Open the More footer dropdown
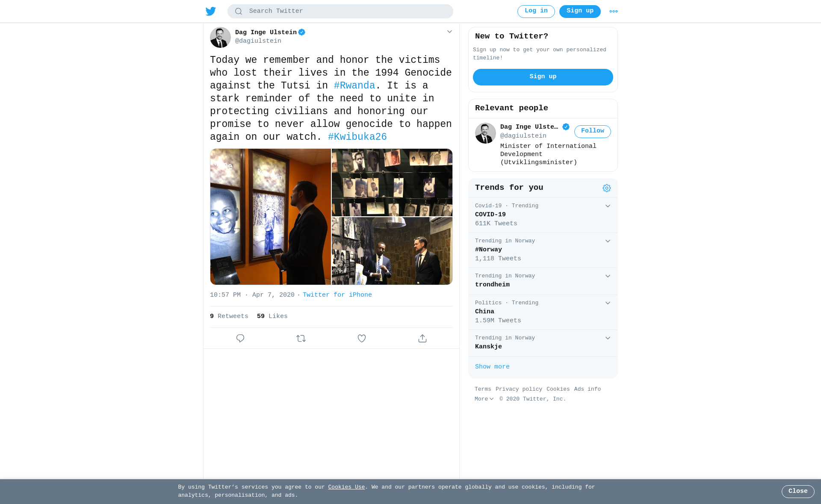The width and height of the screenshot is (821, 504). 484,399
